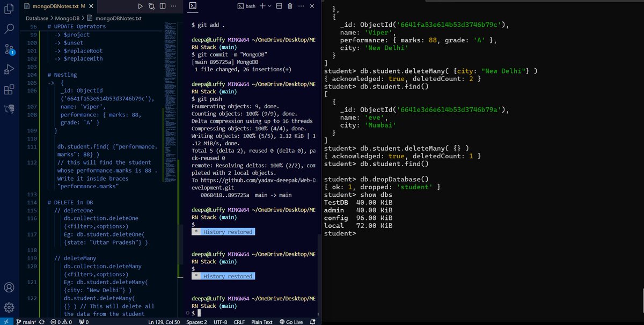Click the ports forwarded status item
This screenshot has width=644, height=325.
point(84,322)
